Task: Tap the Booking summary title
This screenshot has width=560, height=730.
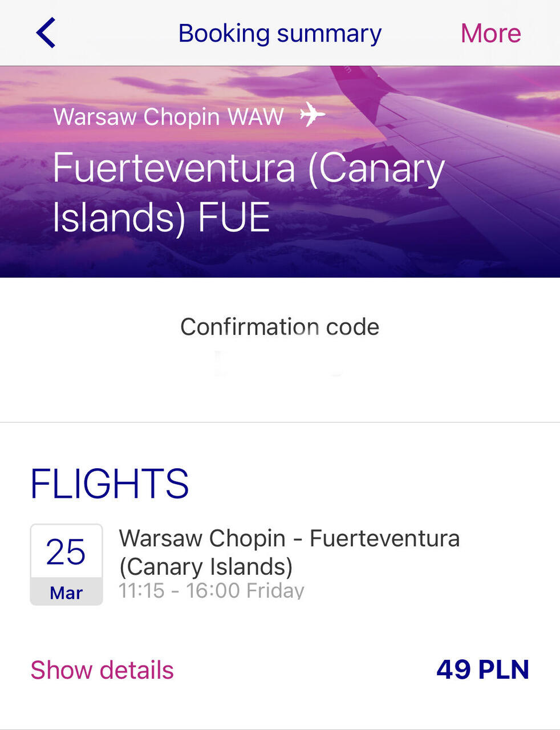Action: pos(280,33)
